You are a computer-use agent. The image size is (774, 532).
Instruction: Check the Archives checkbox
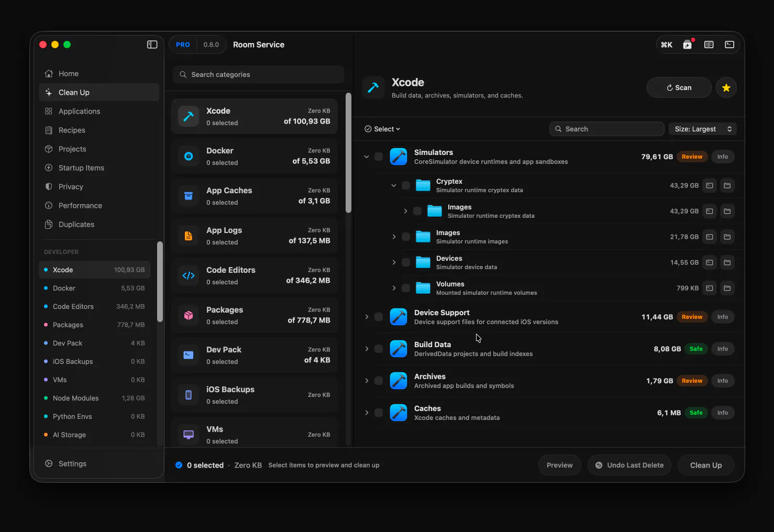[379, 381]
